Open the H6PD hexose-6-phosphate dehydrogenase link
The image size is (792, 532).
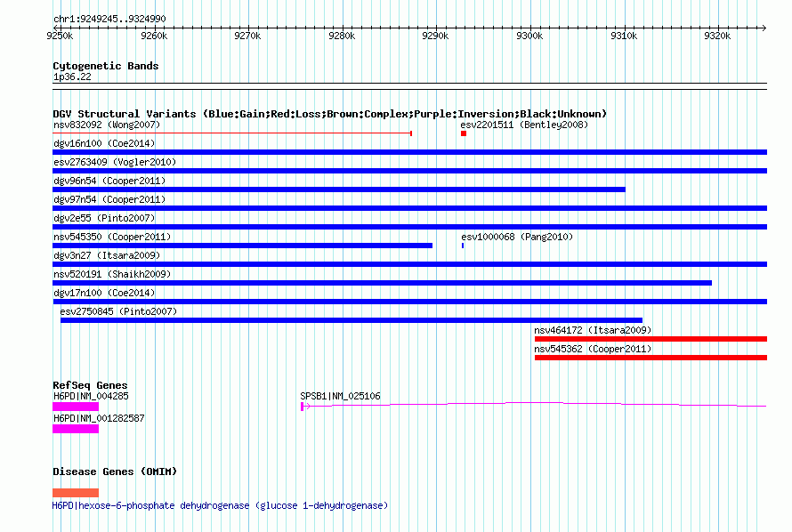click(x=220, y=505)
